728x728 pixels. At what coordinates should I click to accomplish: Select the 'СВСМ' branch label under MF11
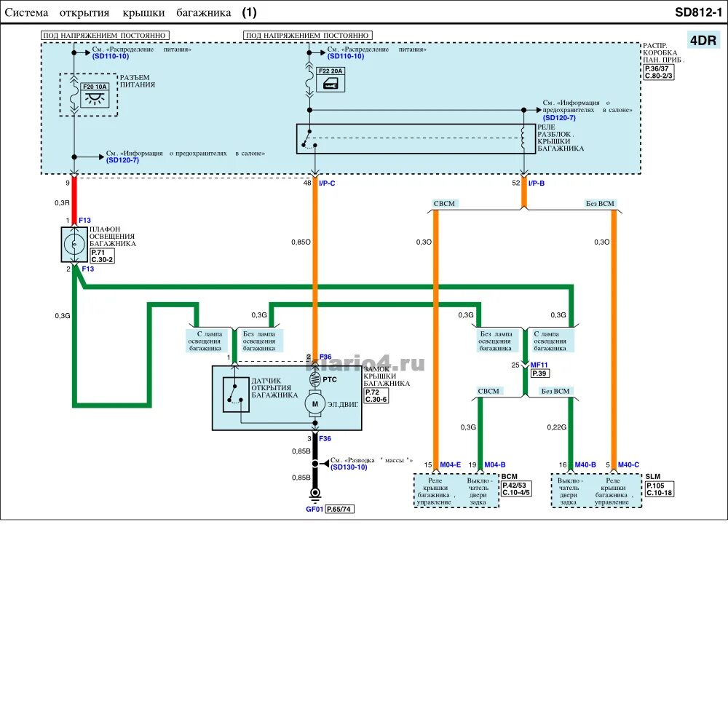pos(488,391)
